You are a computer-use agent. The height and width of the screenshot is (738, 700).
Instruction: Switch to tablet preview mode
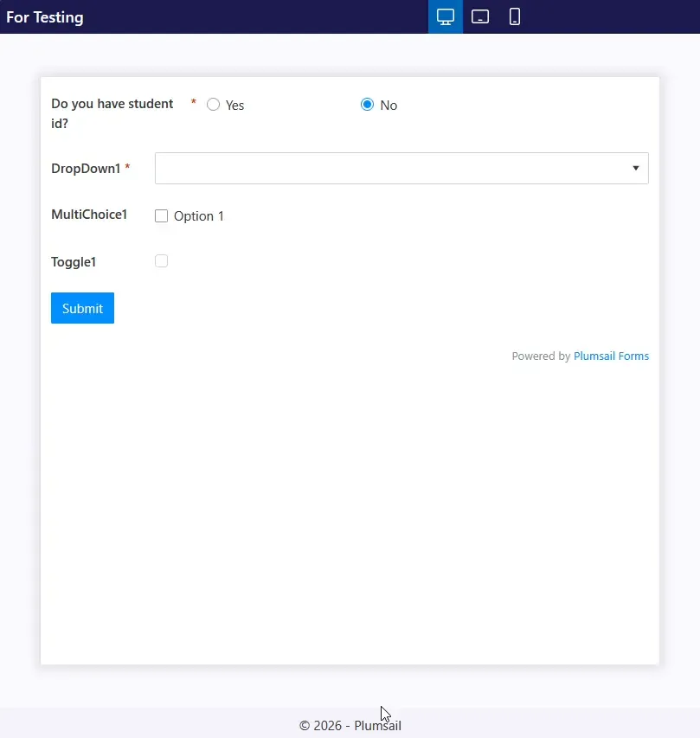click(x=480, y=16)
